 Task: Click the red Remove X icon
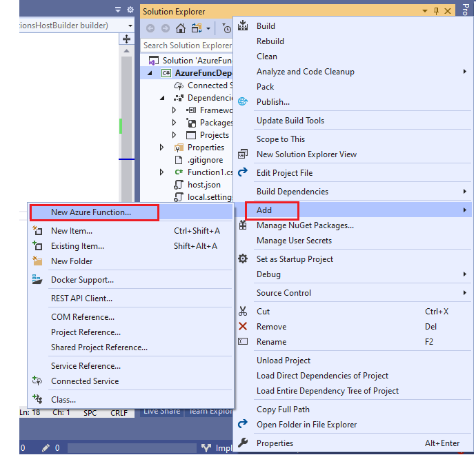pos(243,326)
